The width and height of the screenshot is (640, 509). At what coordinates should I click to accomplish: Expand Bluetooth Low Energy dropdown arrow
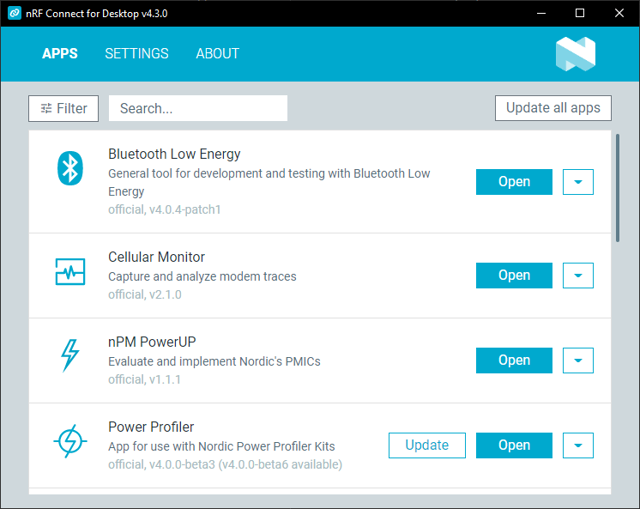point(578,182)
